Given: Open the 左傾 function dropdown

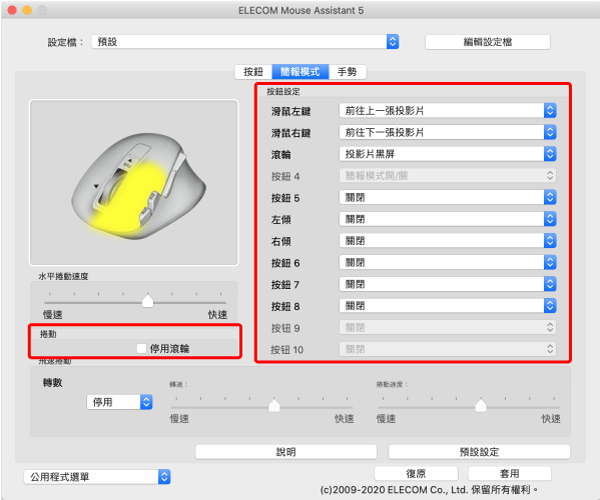Looking at the screenshot, I should click(x=447, y=219).
